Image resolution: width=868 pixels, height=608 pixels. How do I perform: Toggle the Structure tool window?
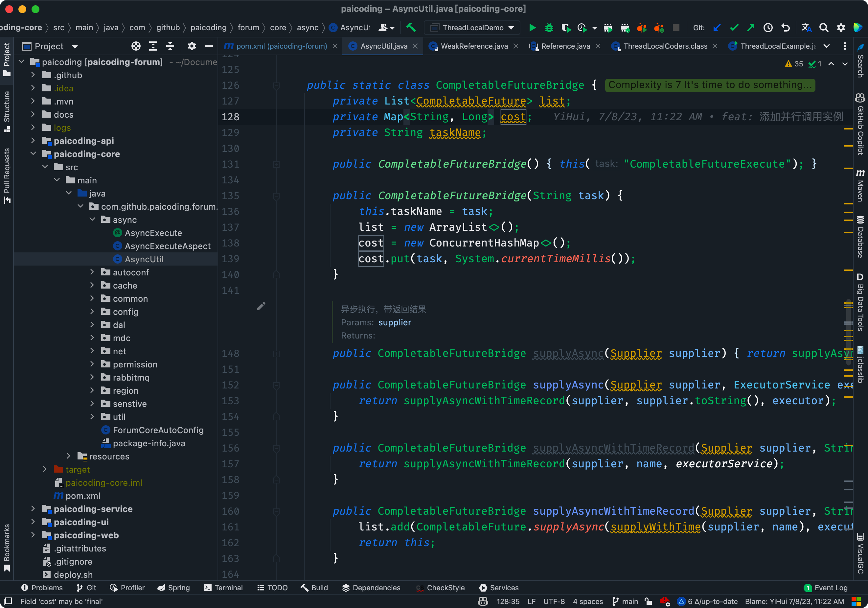click(x=7, y=110)
